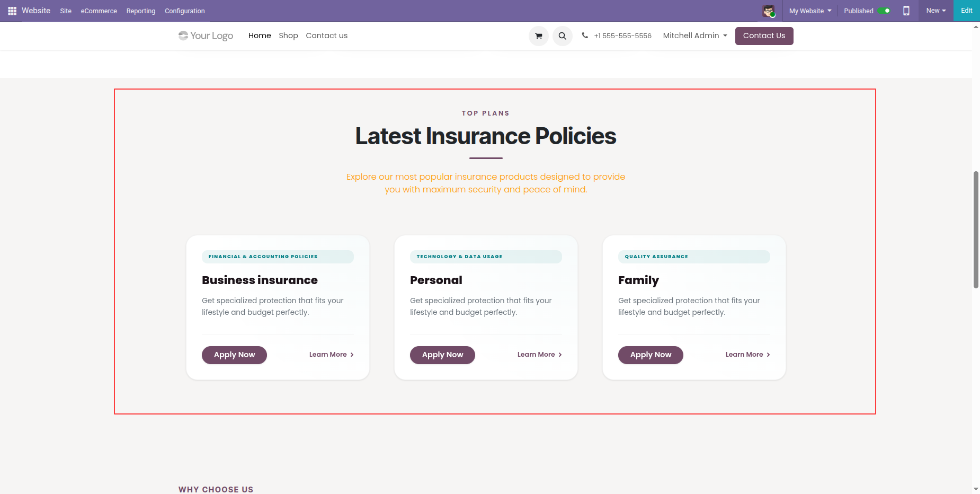Click the phone icon beside number
Image resolution: width=980 pixels, height=494 pixels.
[585, 36]
